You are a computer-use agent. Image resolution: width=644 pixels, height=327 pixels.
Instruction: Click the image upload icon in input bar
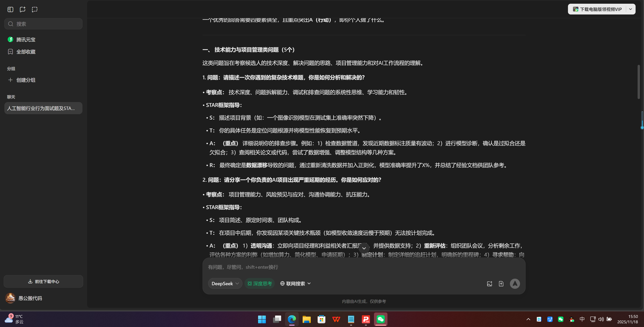(490, 283)
